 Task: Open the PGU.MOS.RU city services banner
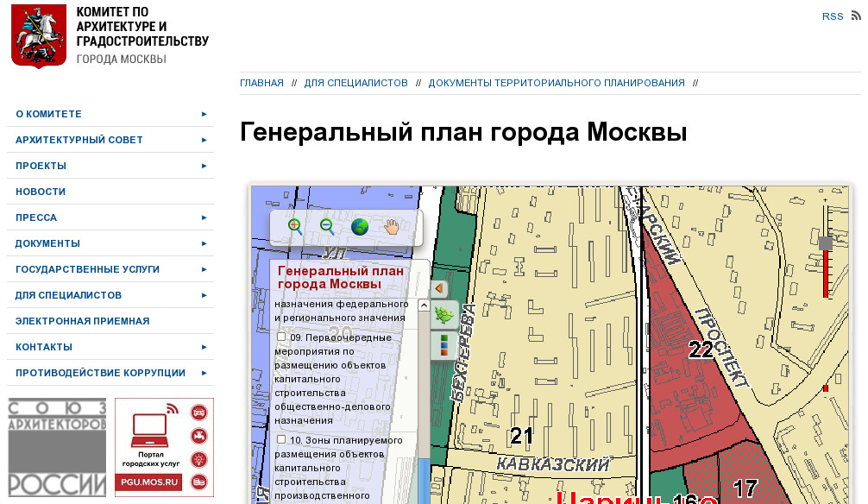164,447
